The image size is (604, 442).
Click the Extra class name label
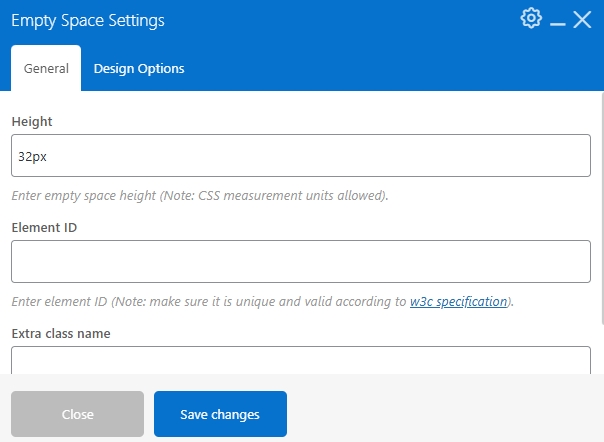tap(61, 333)
